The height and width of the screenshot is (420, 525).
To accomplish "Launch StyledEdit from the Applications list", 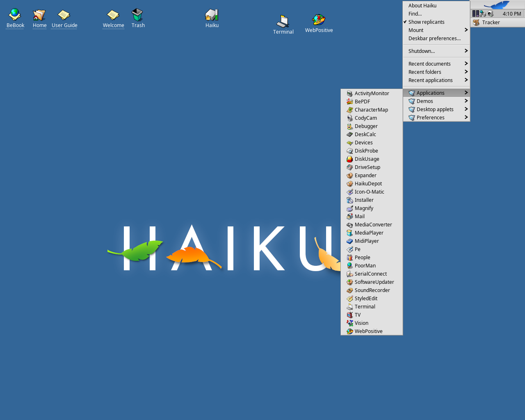I will click(x=372, y=299).
